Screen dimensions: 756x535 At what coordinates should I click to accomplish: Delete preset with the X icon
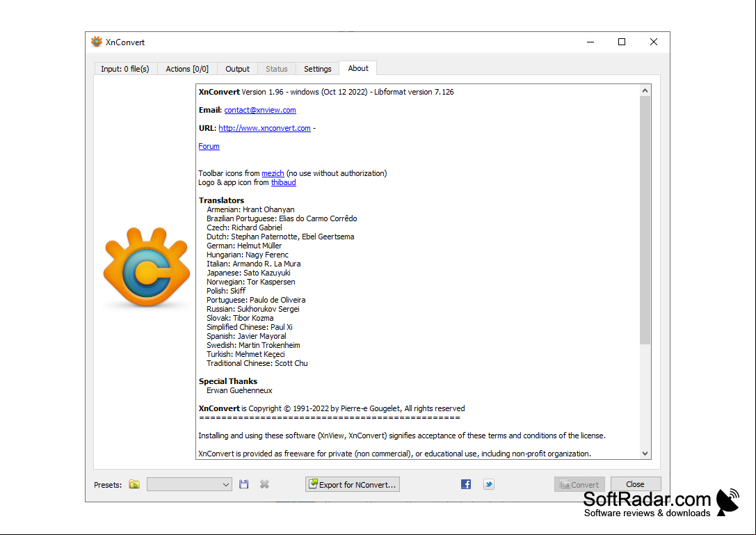(x=264, y=484)
